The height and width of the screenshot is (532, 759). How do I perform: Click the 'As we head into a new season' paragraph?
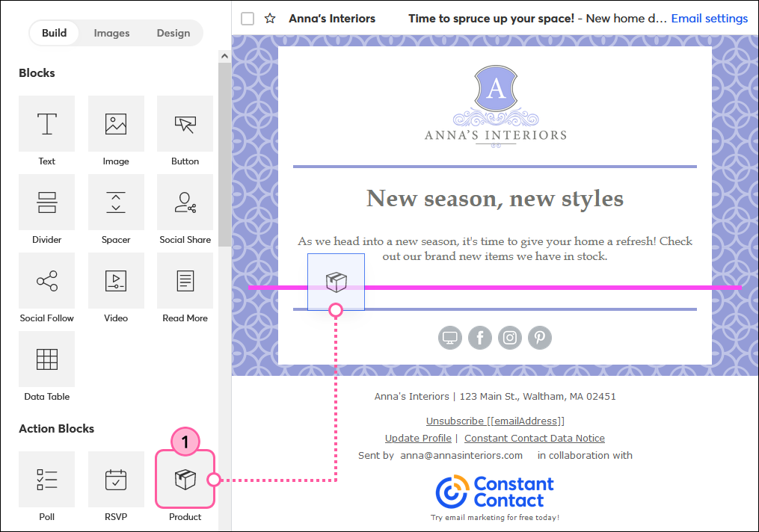(x=495, y=249)
